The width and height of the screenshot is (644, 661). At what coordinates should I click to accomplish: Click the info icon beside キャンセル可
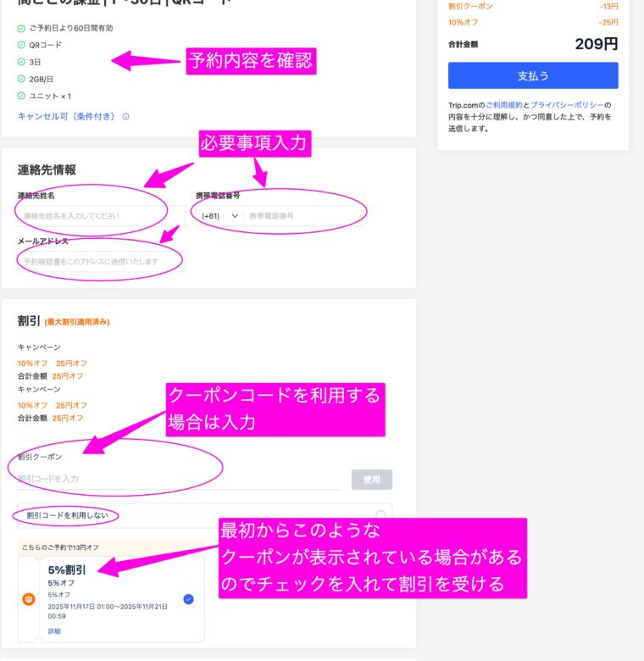[x=126, y=117]
